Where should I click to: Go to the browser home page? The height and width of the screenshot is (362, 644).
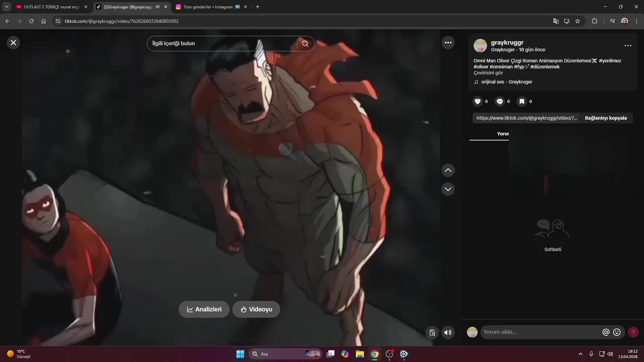[43, 21]
